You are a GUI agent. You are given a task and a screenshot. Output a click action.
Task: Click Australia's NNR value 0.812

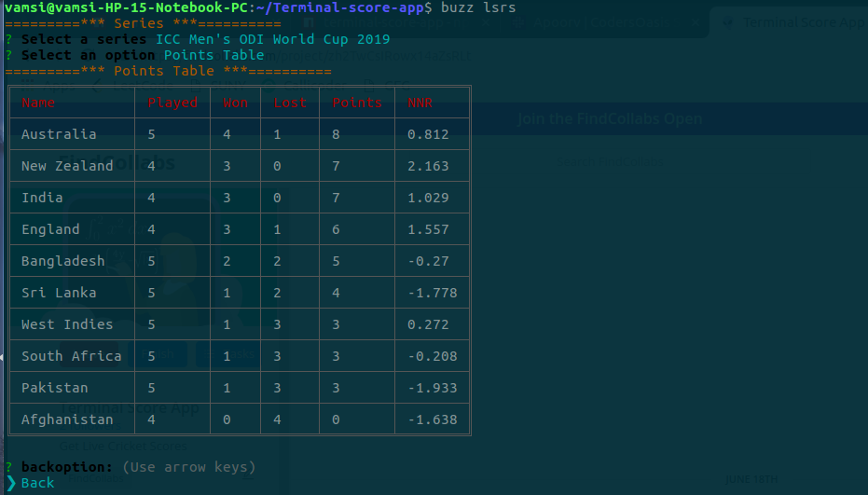[428, 134]
